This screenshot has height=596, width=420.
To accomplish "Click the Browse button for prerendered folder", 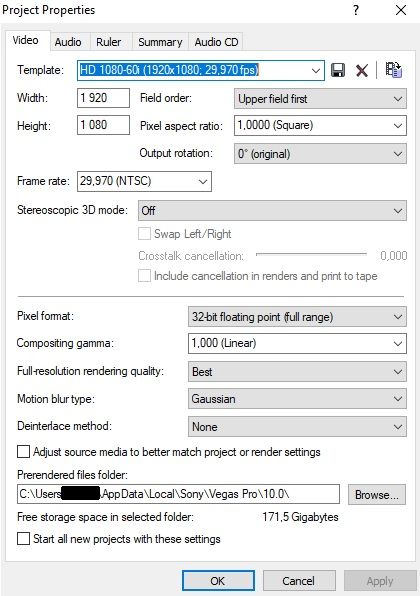I will tap(377, 495).
